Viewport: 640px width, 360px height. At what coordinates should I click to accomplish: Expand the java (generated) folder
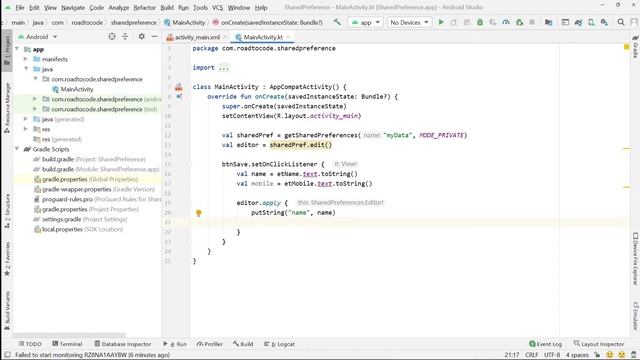coord(26,119)
